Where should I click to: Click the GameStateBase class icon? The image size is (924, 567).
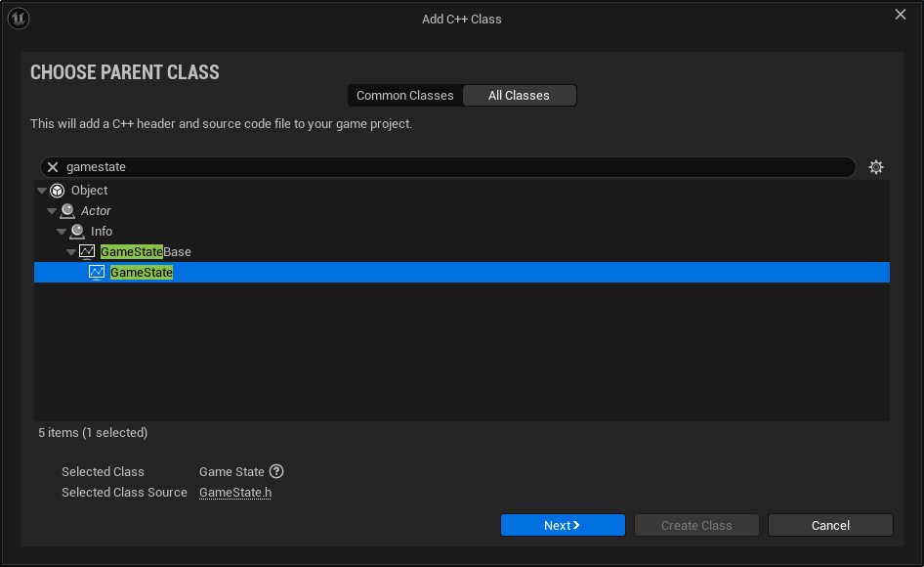[x=87, y=252]
